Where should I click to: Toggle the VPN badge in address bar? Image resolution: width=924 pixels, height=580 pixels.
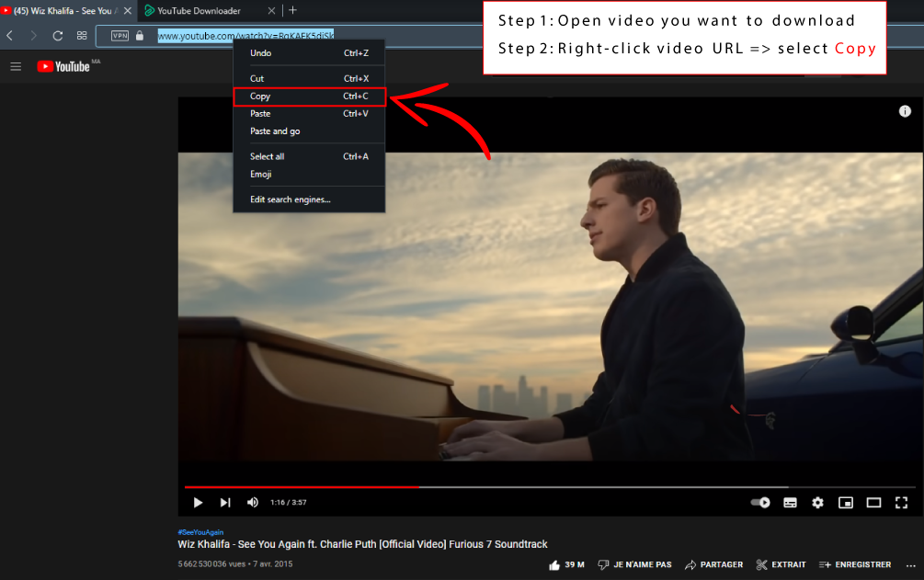tap(120, 35)
